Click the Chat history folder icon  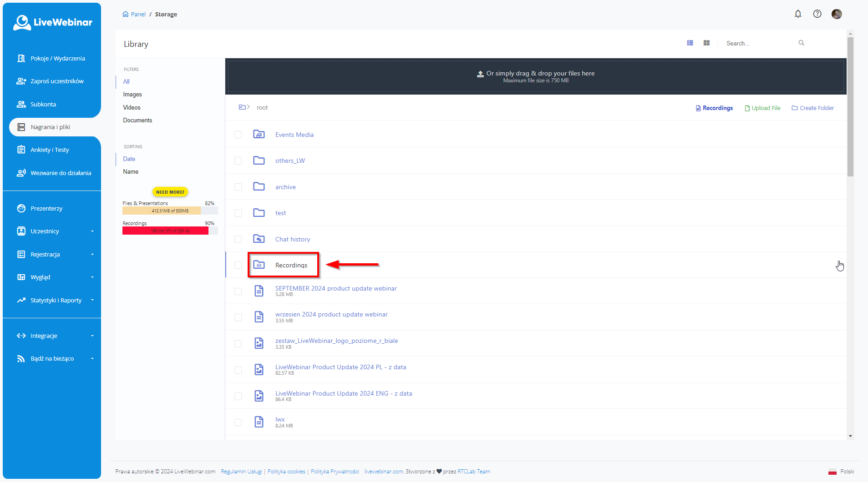coord(259,239)
